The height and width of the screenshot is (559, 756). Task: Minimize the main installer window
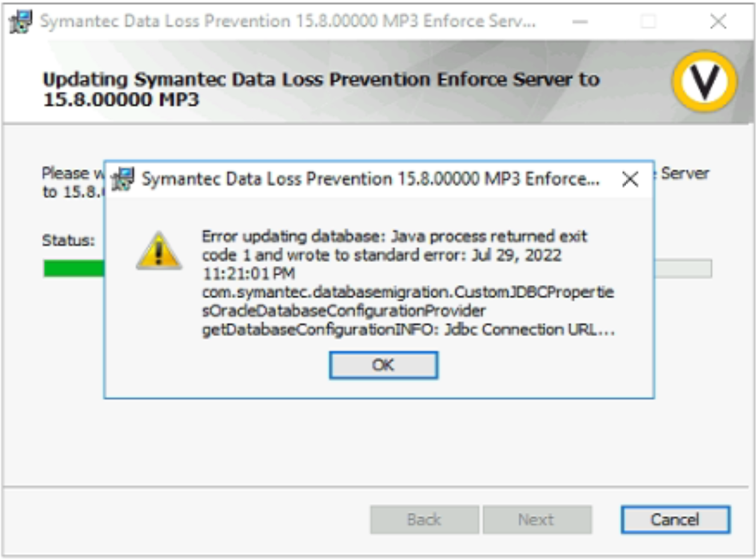580,22
